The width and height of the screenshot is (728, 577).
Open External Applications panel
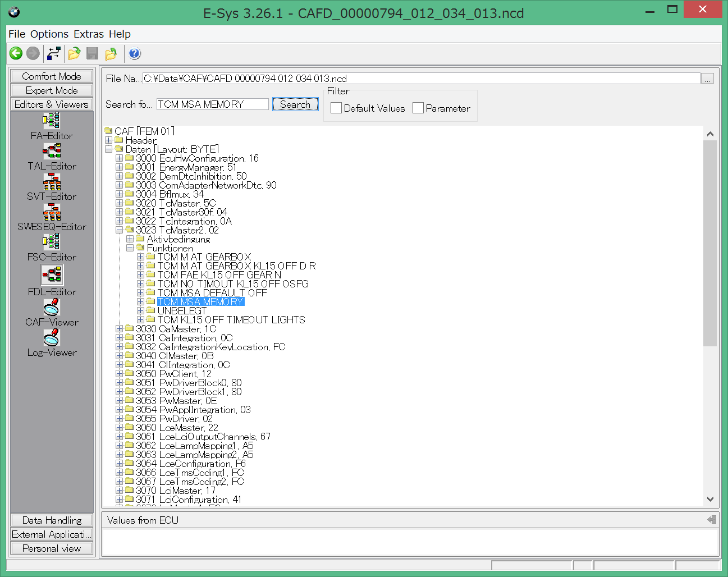coord(52,534)
